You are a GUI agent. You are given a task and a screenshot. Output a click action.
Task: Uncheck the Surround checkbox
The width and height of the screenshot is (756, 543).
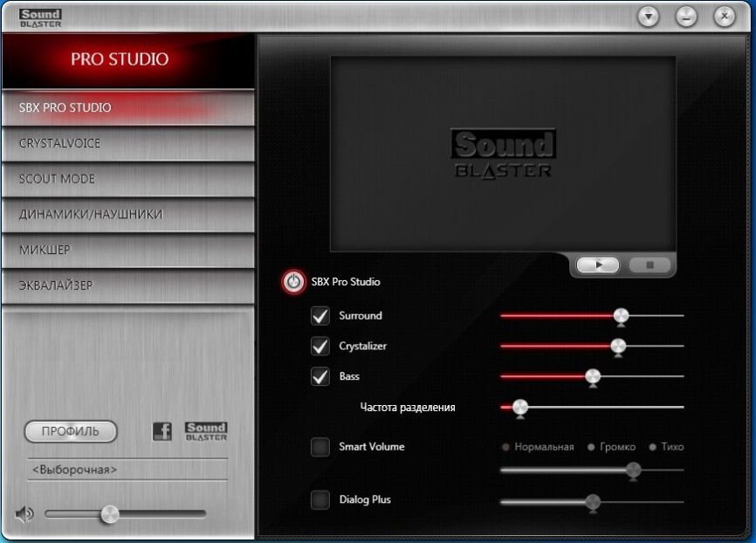[320, 316]
